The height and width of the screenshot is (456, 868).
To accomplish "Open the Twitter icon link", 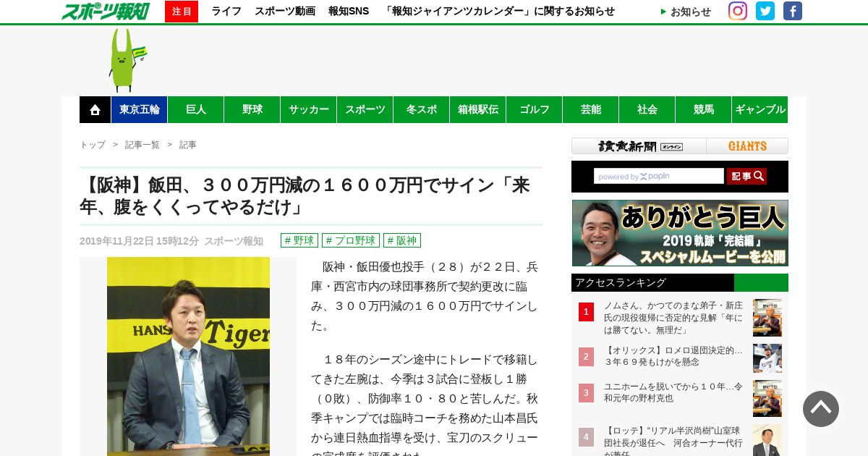I will pyautogui.click(x=765, y=11).
